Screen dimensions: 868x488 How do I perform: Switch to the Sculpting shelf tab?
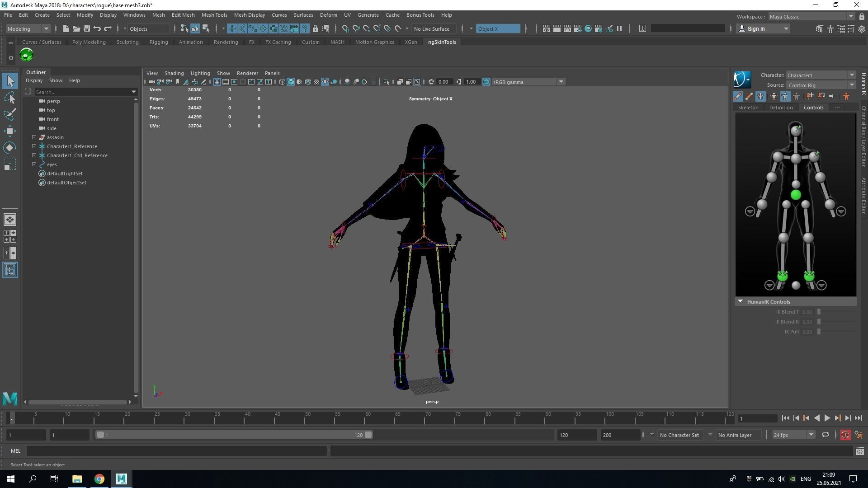click(x=127, y=42)
